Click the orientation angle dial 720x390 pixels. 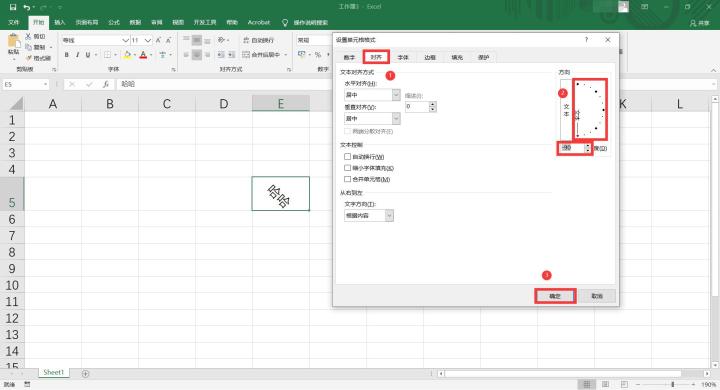point(590,109)
